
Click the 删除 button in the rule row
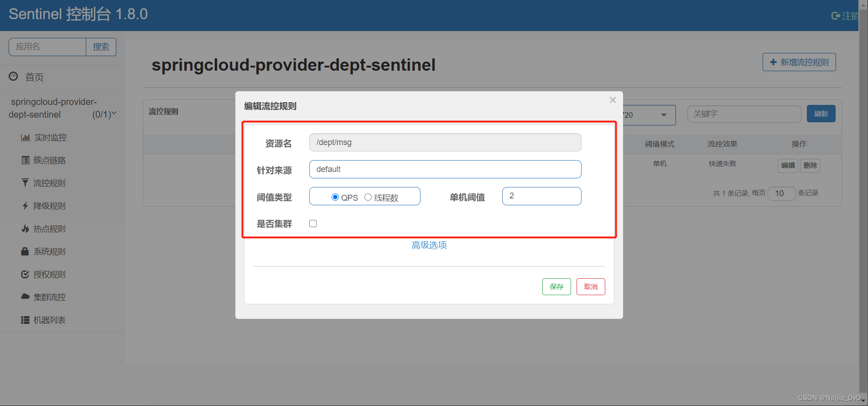tap(810, 165)
